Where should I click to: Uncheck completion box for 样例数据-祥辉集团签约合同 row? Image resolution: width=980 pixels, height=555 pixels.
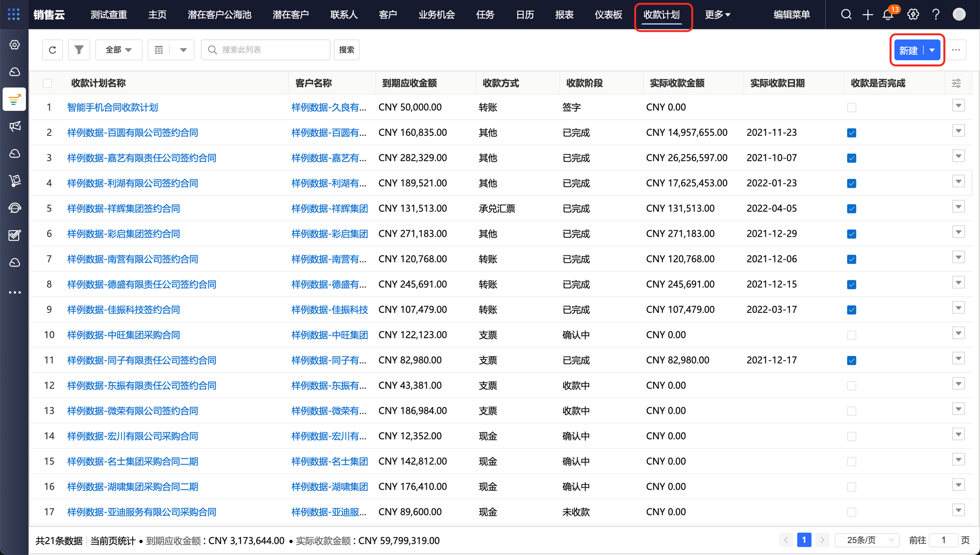click(852, 209)
